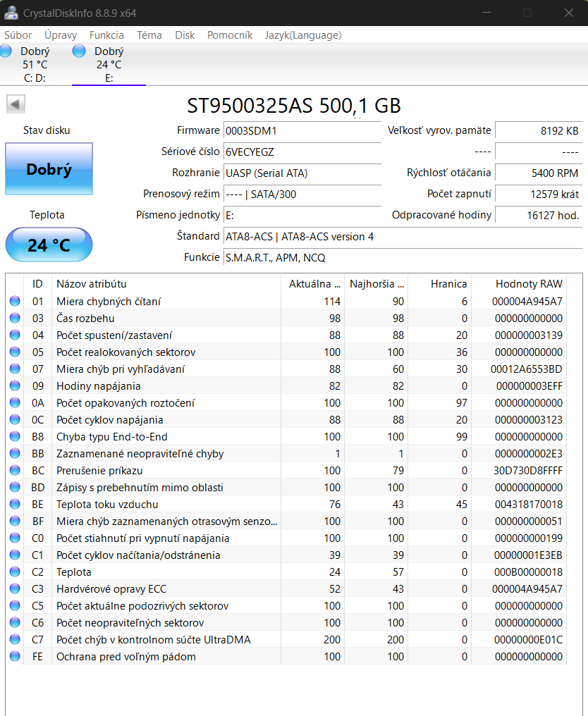Click the blue dot next to UltraDMA error attribute

click(17, 639)
